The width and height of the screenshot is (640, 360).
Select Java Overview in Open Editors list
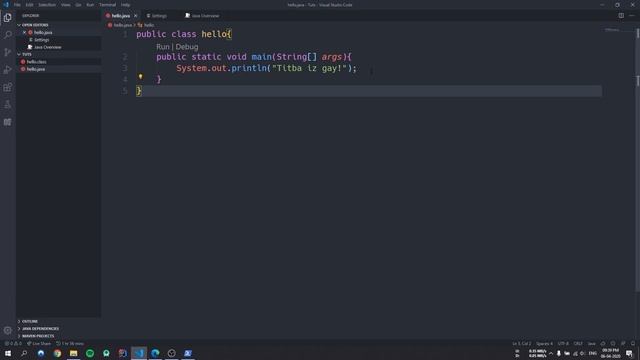pyautogui.click(x=47, y=47)
